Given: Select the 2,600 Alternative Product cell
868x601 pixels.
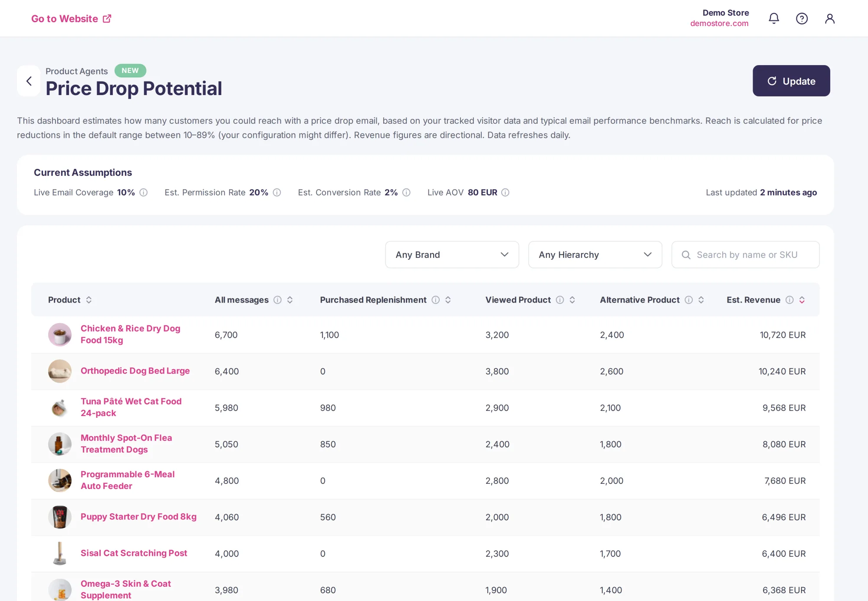Looking at the screenshot, I should tap(612, 371).
